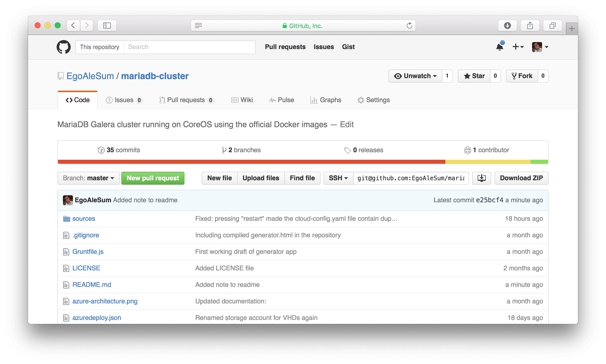606x364 pixels.
Task: Click the New pull request button
Action: [x=153, y=178]
